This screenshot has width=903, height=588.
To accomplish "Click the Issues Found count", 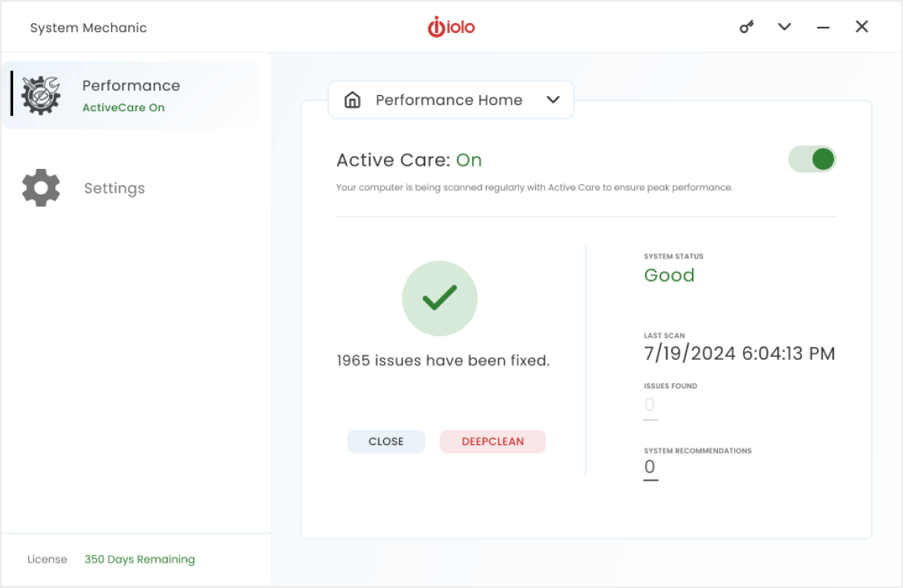I will click(x=650, y=405).
